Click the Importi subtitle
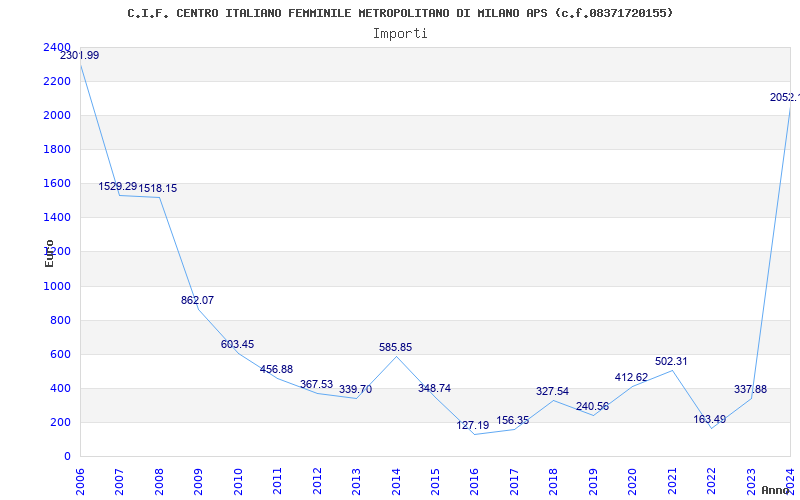 tap(400, 34)
